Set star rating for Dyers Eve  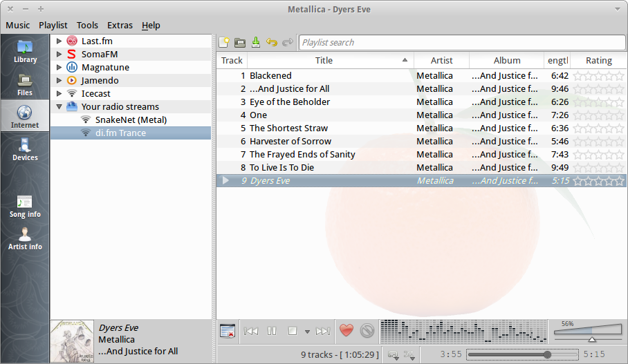click(598, 181)
